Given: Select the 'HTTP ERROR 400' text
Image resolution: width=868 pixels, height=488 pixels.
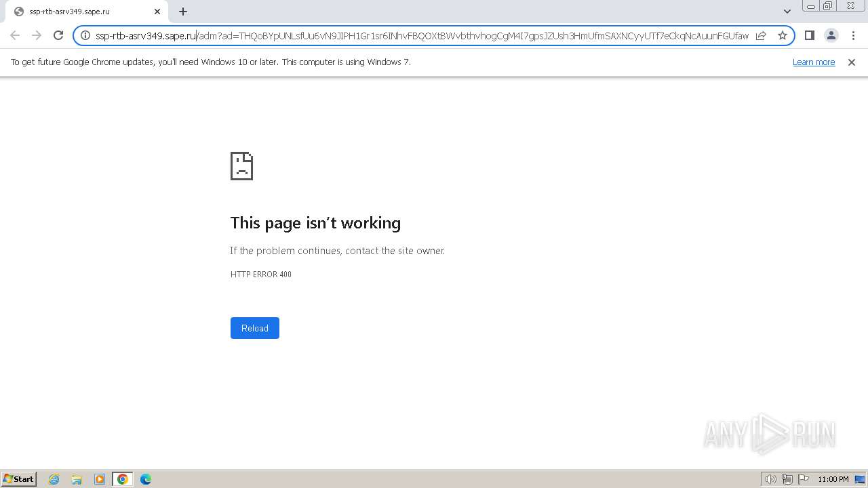Looking at the screenshot, I should 261,274.
